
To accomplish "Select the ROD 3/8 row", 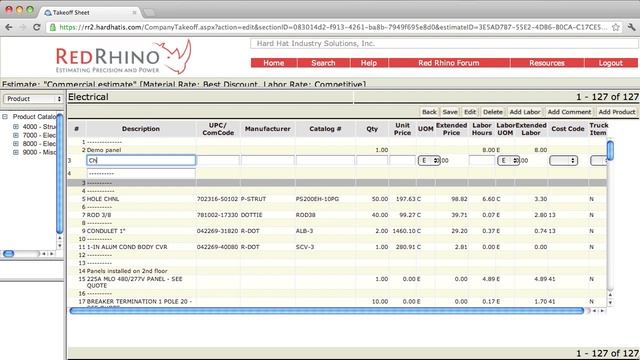I will coord(337,215).
